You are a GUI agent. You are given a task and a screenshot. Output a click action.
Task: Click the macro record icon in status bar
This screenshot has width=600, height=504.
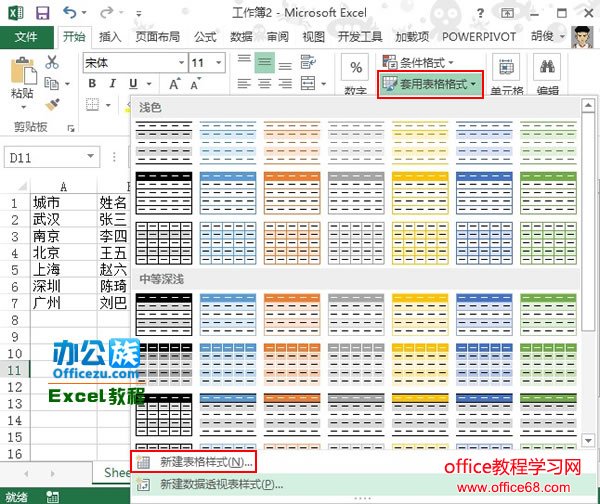click(x=52, y=497)
